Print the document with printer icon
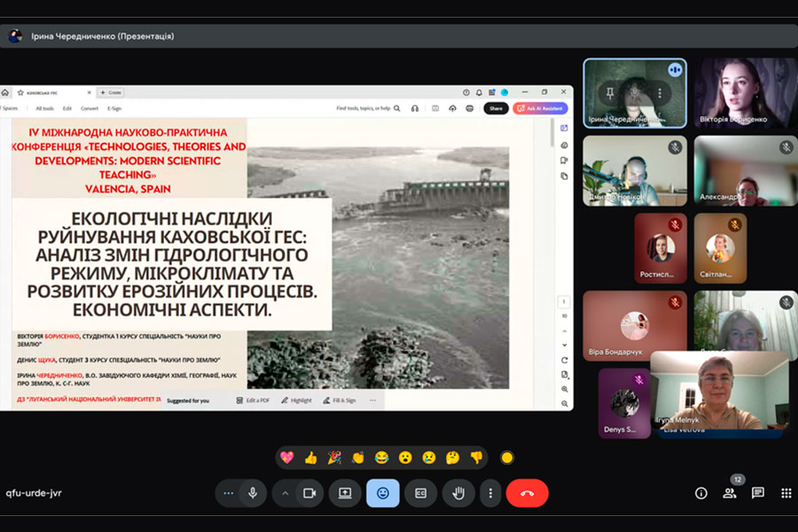The image size is (798, 532). tap(470, 108)
